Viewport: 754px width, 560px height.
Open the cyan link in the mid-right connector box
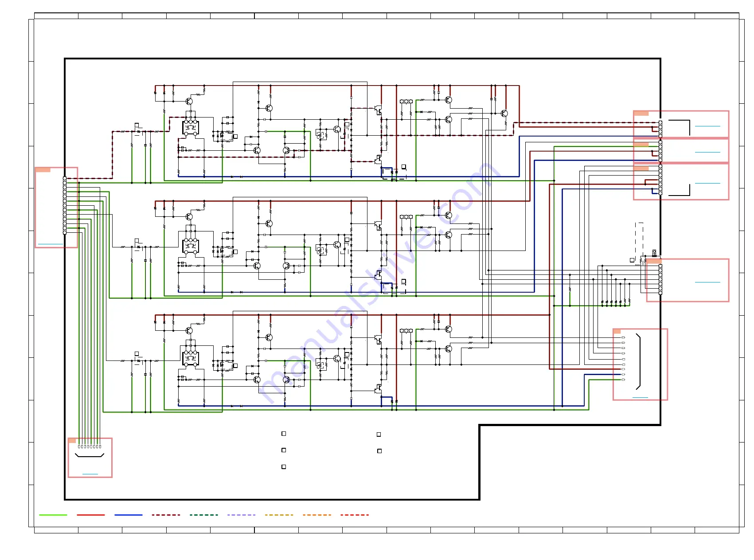pos(707,282)
